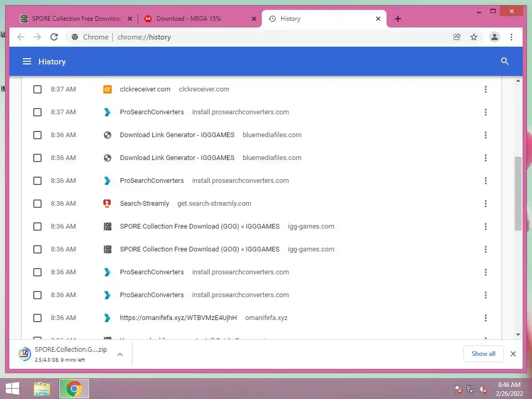Tick checkbox for Search-Streamly entry

(x=37, y=204)
